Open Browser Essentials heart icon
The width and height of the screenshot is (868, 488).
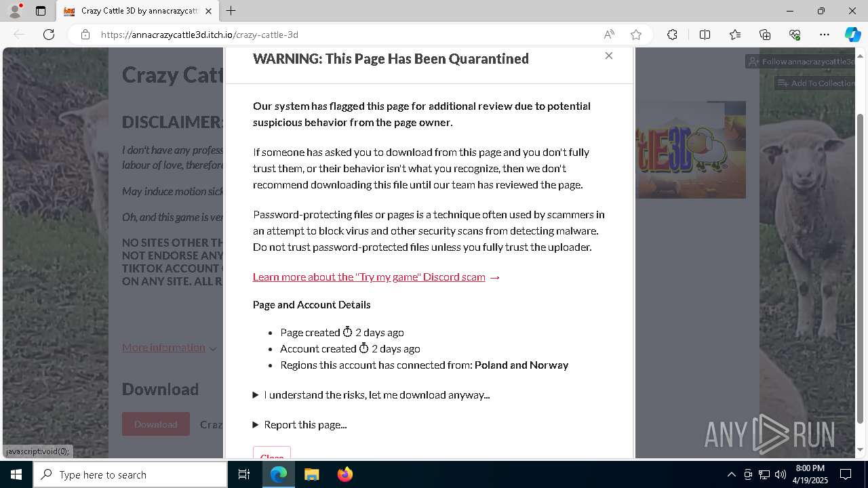click(795, 35)
